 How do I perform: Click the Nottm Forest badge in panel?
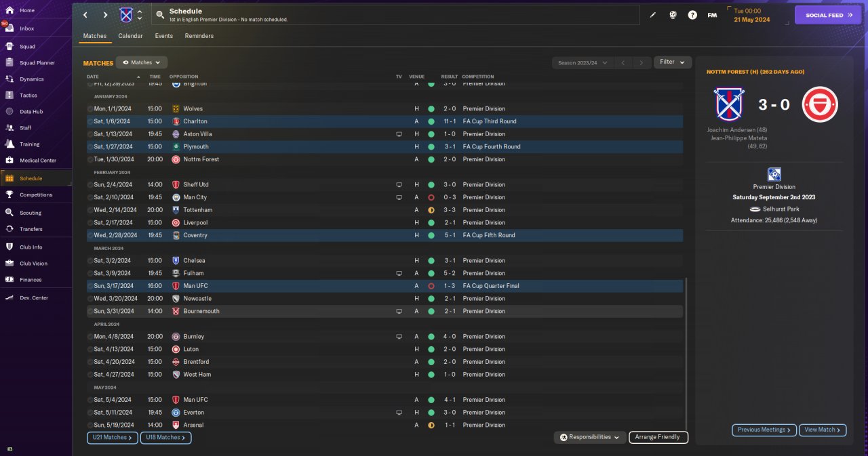tap(820, 104)
